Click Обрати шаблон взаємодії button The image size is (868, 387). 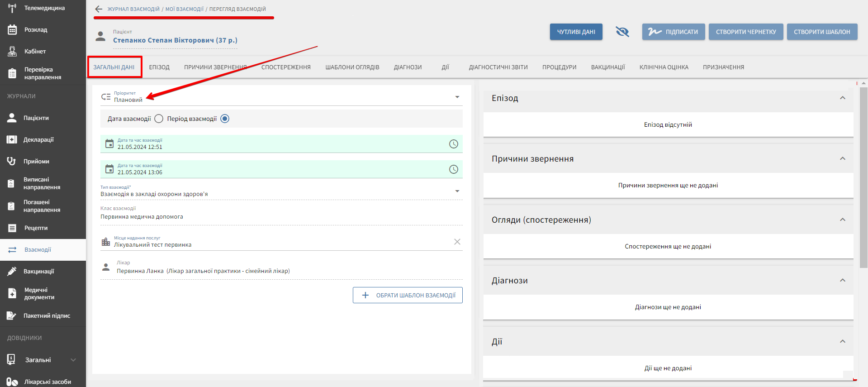408,295
